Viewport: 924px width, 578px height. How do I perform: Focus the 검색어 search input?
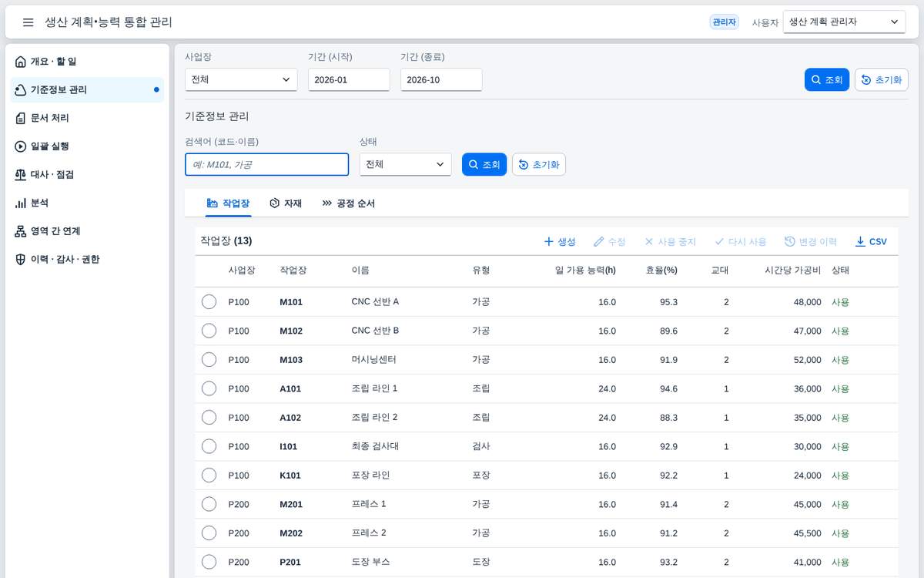(266, 164)
